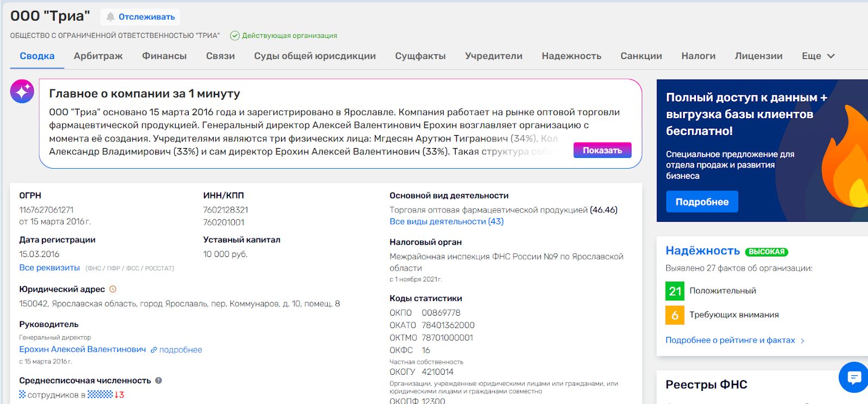
Task: Click the Подробнее promo button
Action: coord(702,202)
